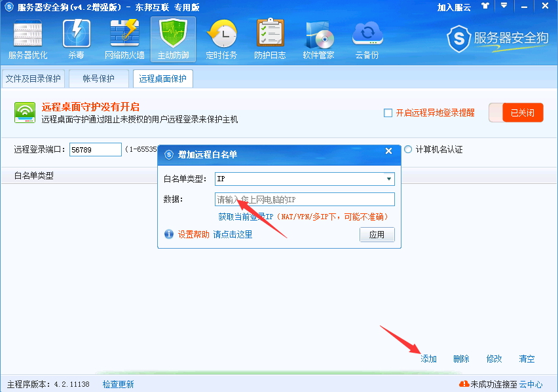Click the 获取当前登录IP link
558x392 pixels.
(246, 217)
